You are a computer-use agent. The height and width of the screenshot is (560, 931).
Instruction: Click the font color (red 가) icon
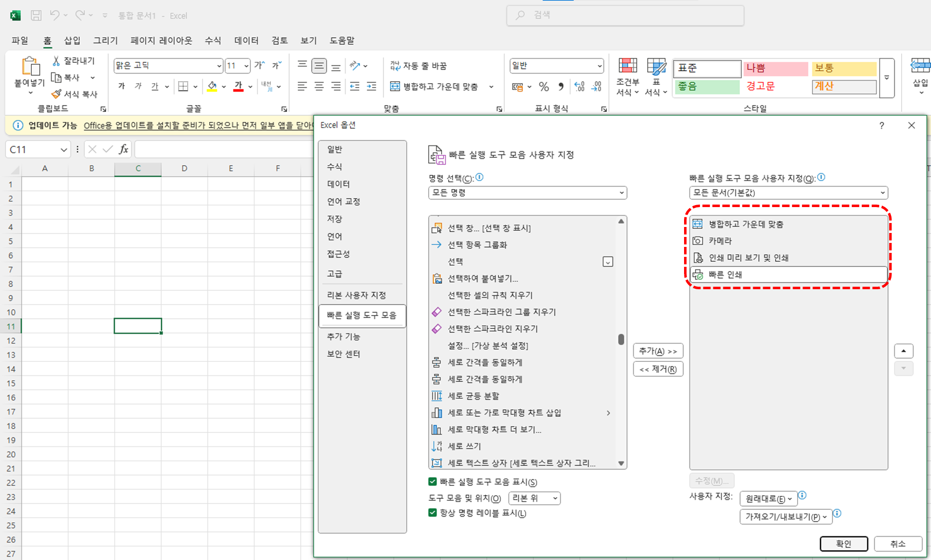click(238, 87)
